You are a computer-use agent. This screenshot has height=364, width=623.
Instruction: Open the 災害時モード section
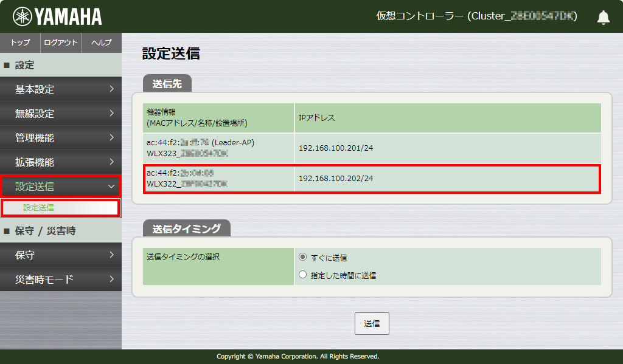tap(61, 280)
